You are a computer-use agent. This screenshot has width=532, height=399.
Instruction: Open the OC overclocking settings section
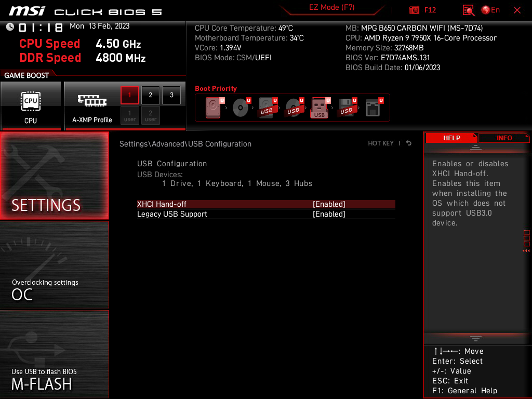(54, 265)
